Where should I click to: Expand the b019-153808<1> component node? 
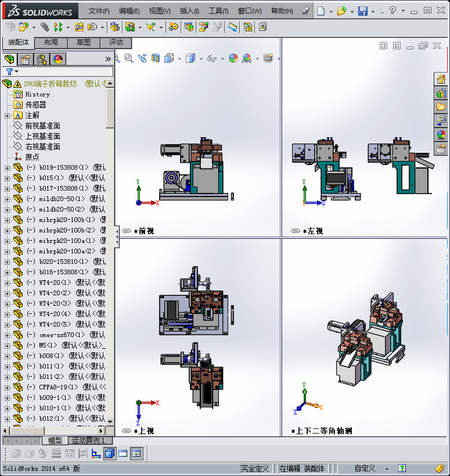[8, 168]
